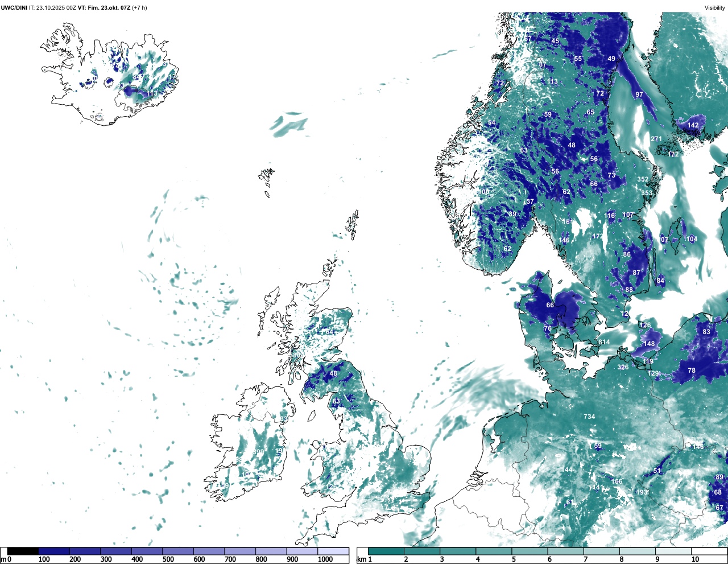
Task: Select the black 0–100 m legend swatch
Action: pyautogui.click(x=23, y=551)
